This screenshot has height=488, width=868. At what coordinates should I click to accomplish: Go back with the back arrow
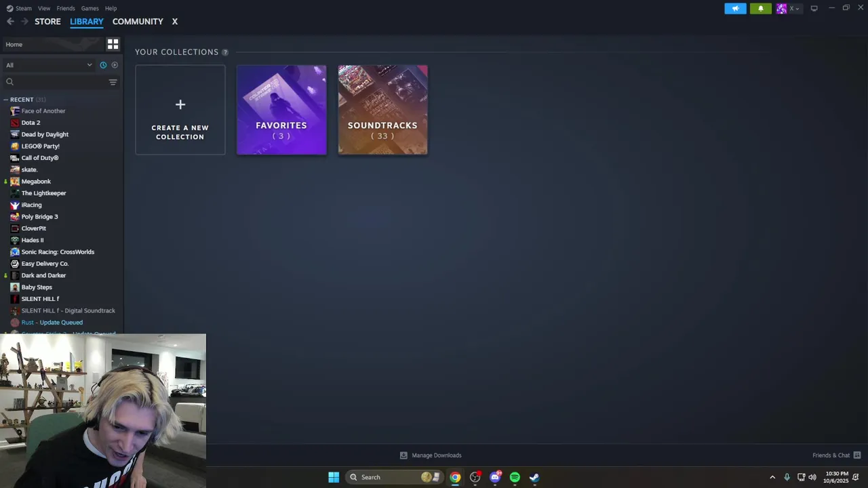tap(10, 22)
